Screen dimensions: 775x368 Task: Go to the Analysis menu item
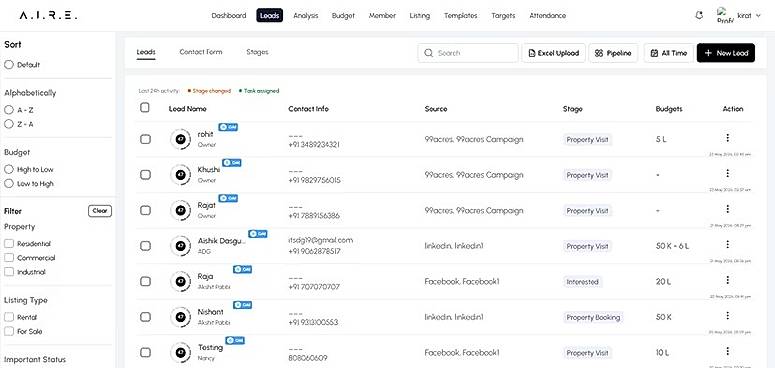point(305,16)
